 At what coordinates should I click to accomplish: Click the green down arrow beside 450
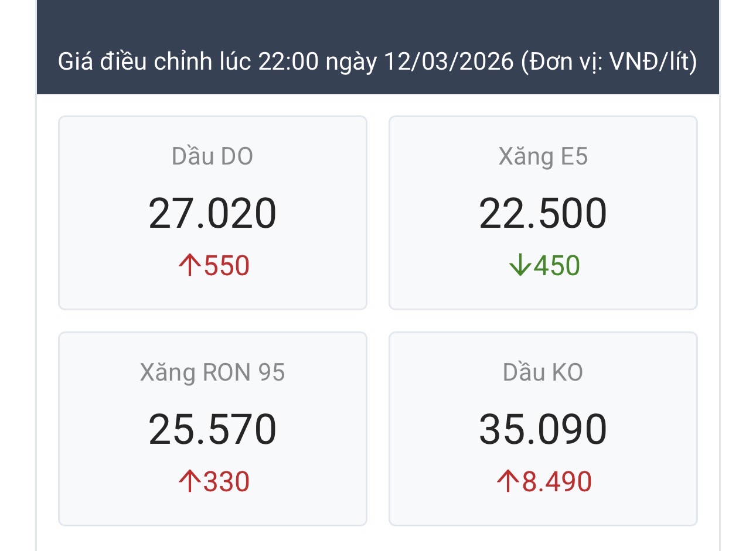520,266
